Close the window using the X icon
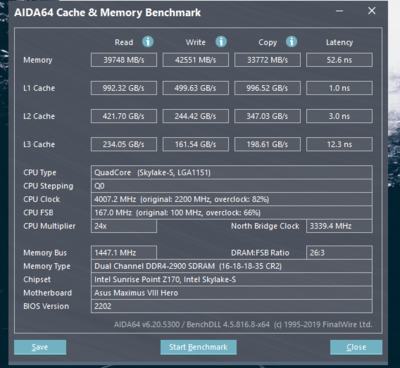400x368 pixels. [371, 11]
